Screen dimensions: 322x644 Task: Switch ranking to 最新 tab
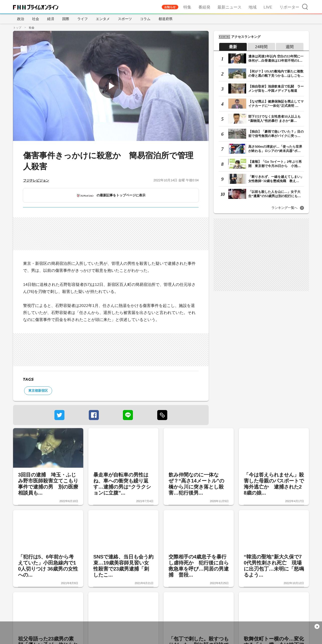(x=233, y=47)
